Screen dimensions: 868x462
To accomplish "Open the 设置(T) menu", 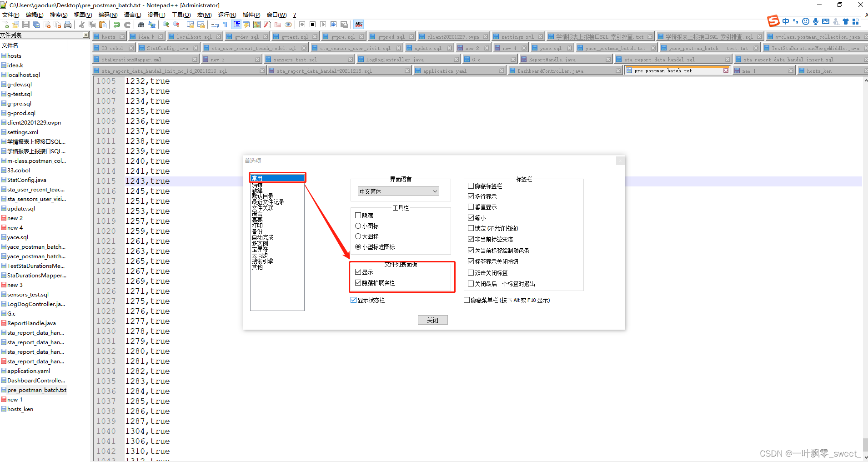I will (156, 15).
